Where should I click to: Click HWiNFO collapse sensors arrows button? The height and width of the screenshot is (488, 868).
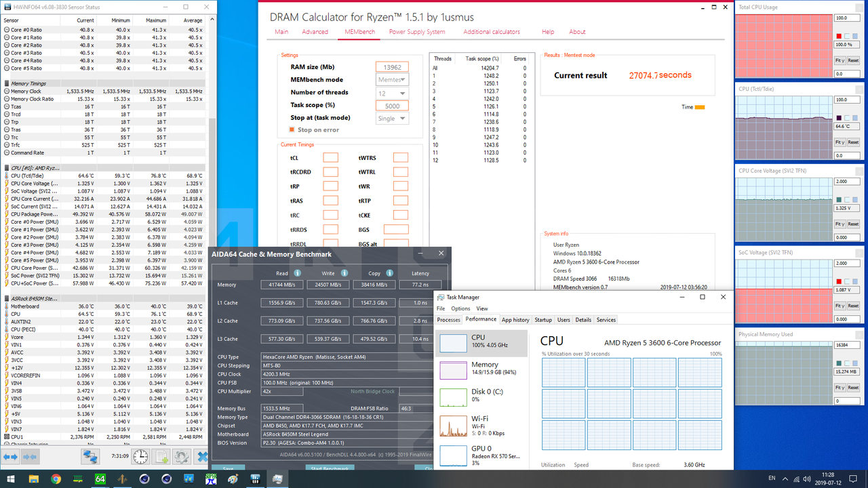coord(30,457)
